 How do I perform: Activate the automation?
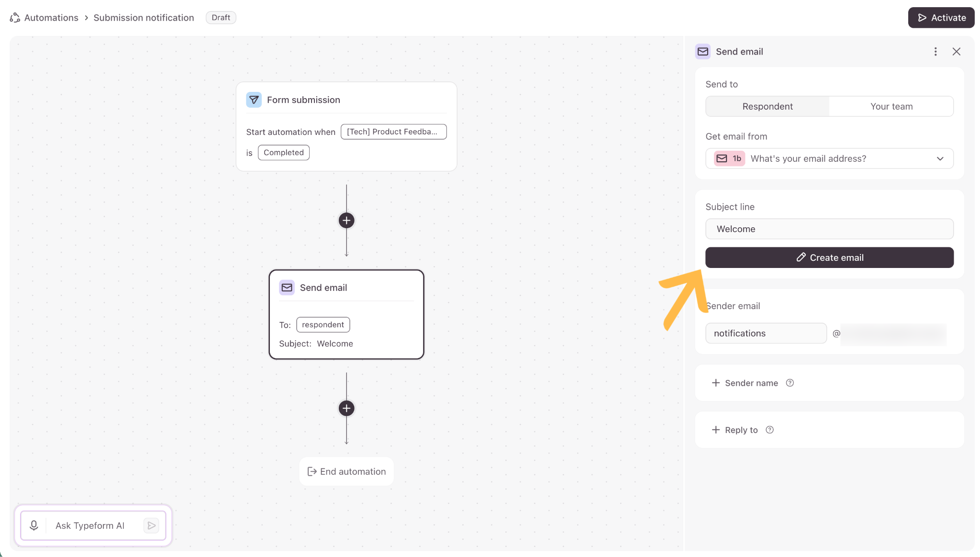[x=941, y=18]
